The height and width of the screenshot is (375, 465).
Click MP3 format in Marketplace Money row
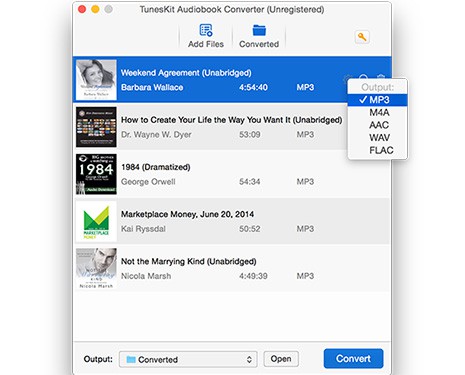pos(305,229)
